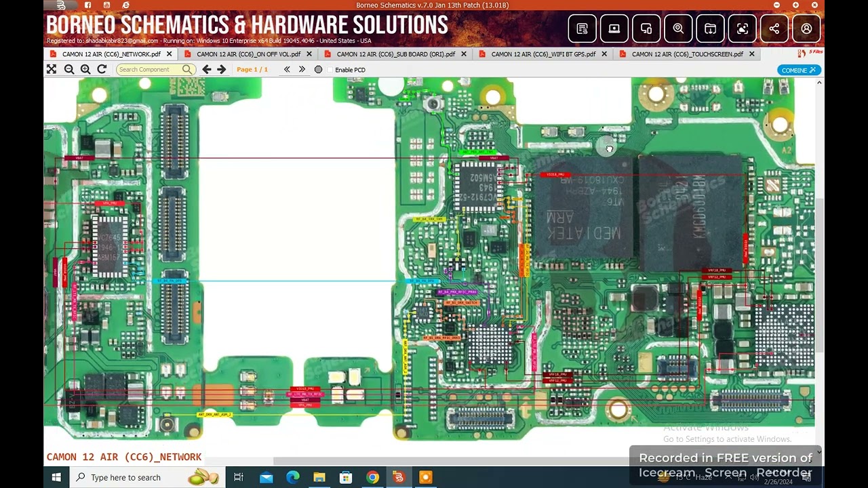Click the download folder icon in header
The height and width of the screenshot is (488, 868).
point(710,29)
